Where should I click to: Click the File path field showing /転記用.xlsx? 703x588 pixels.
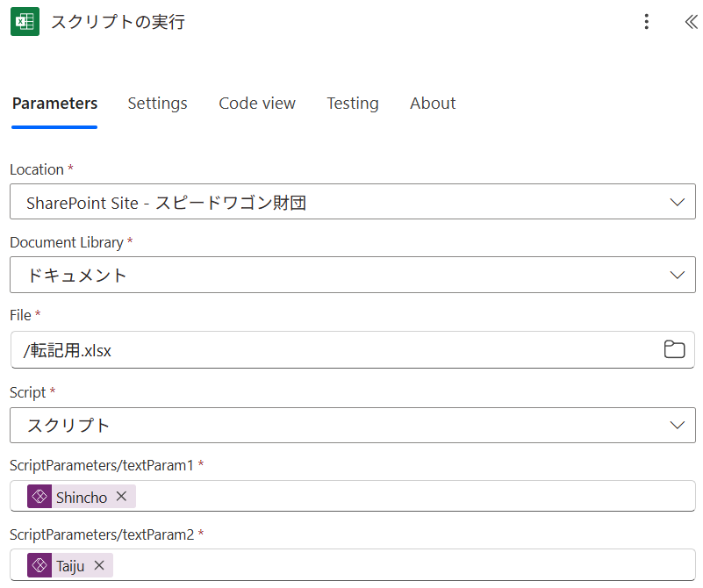click(x=334, y=351)
